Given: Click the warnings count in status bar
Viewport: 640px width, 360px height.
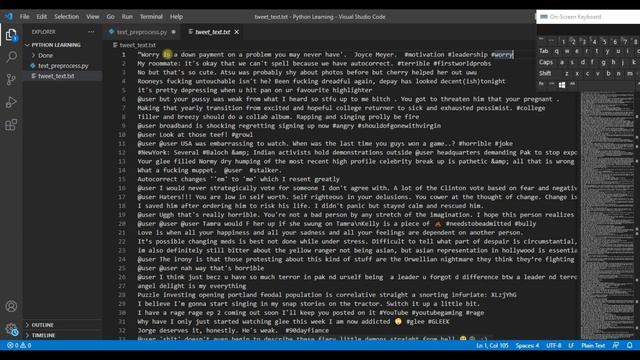Looking at the screenshot, I should [26, 345].
